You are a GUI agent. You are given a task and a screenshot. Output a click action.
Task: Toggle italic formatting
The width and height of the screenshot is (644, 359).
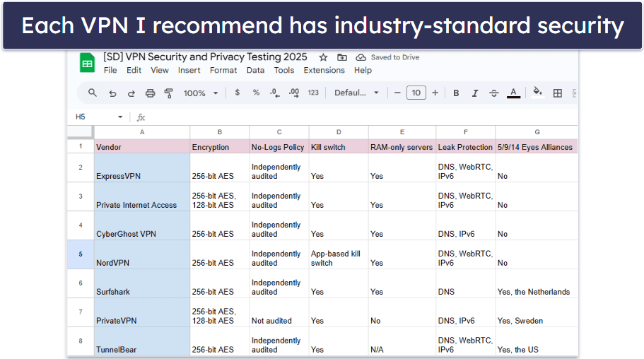pyautogui.click(x=475, y=93)
